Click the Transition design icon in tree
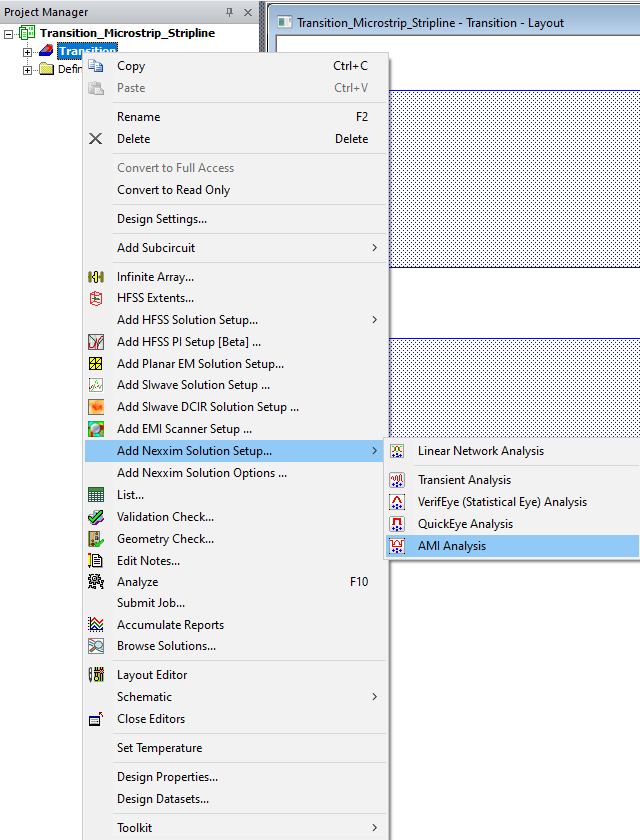 click(46, 51)
